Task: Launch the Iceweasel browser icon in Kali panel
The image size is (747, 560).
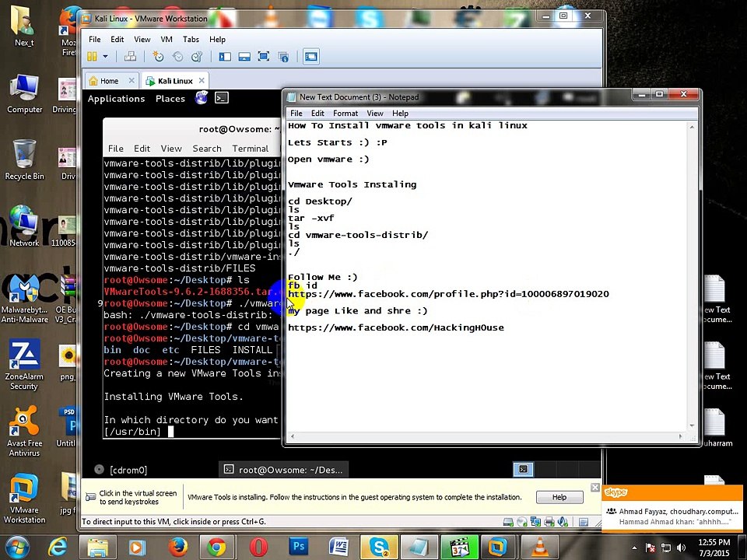Action: [202, 98]
